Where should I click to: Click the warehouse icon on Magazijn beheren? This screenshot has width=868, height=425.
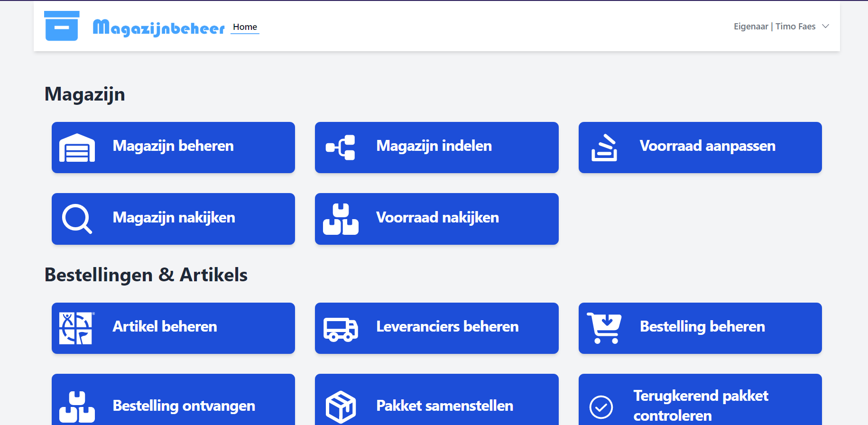[x=77, y=148]
